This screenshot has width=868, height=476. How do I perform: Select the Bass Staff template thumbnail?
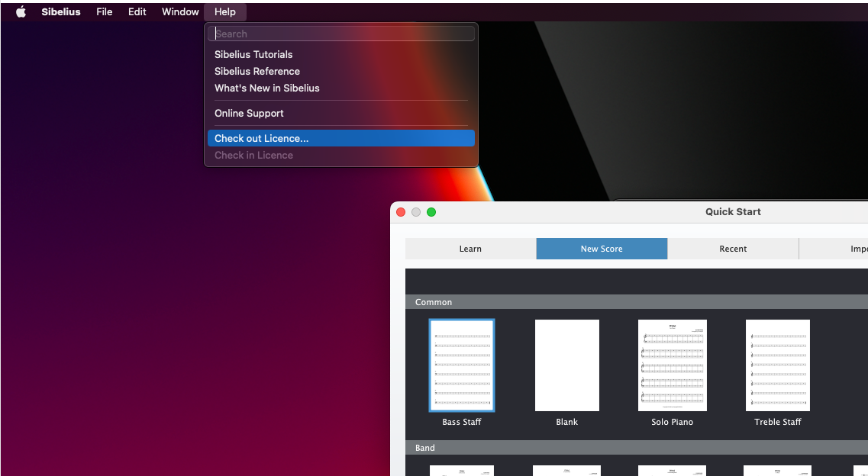(462, 365)
